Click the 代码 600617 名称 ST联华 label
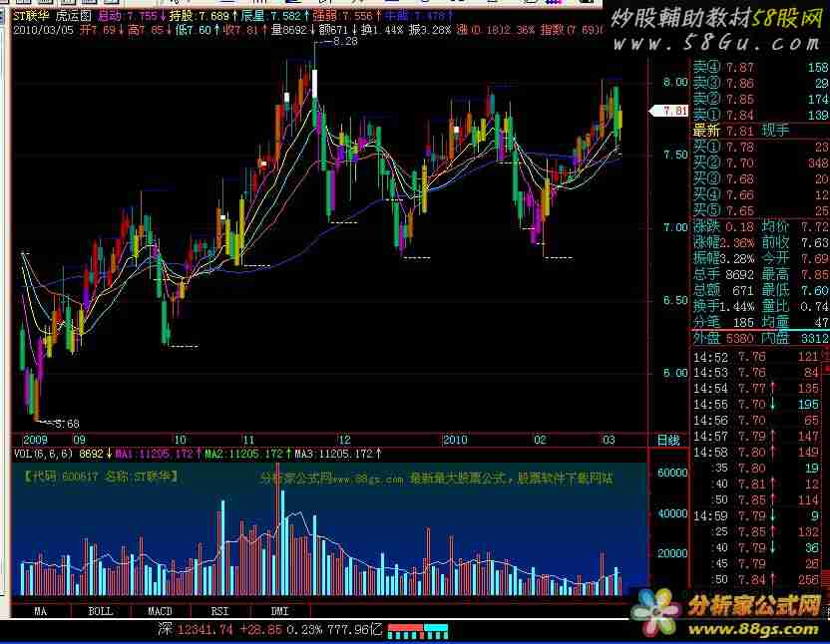The width and height of the screenshot is (830, 644). click(x=101, y=477)
